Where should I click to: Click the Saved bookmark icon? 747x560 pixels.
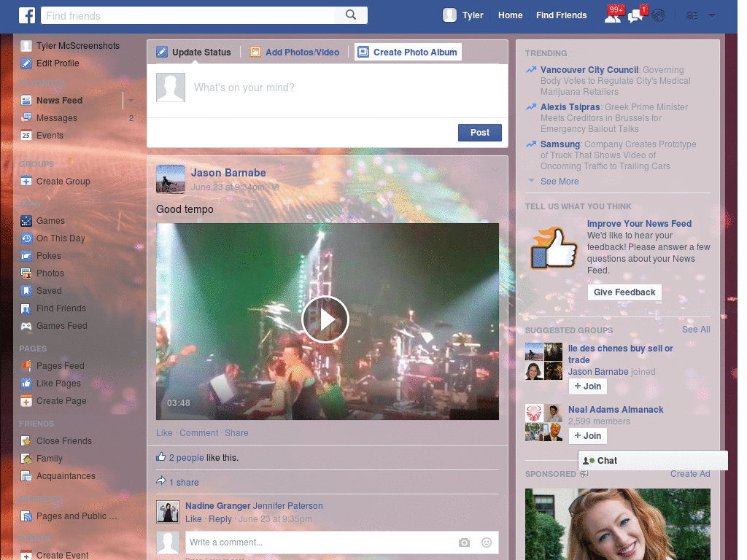[26, 291]
